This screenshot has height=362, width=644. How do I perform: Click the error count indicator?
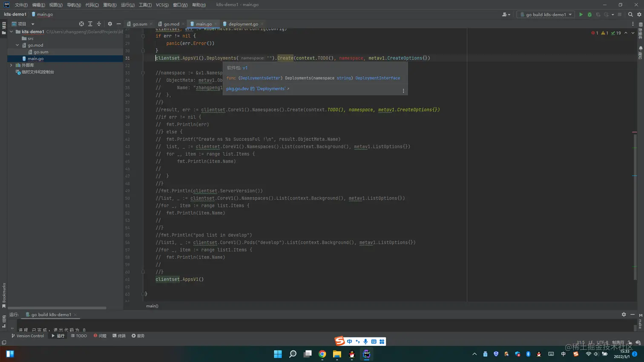595,33
